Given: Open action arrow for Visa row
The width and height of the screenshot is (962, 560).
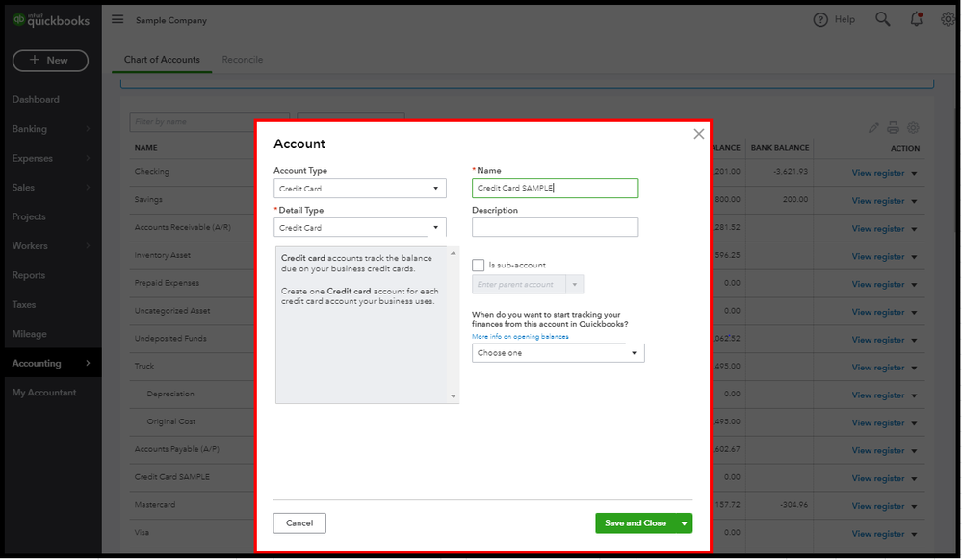Looking at the screenshot, I should point(914,534).
